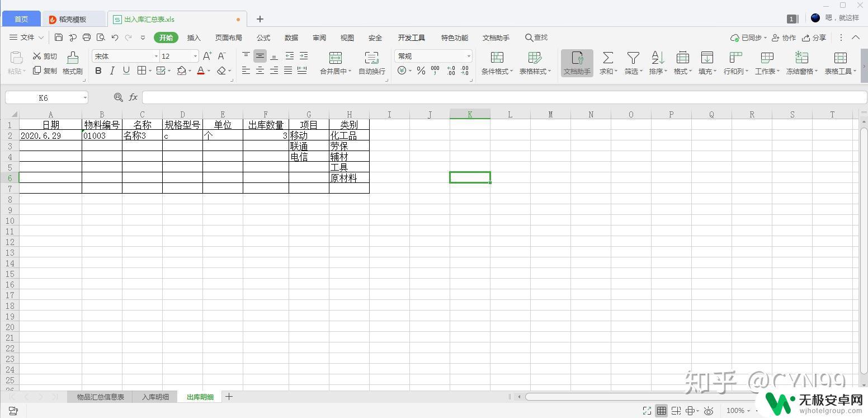Open Conditional Formatting (条件格式)
868x418 pixels.
click(497, 63)
